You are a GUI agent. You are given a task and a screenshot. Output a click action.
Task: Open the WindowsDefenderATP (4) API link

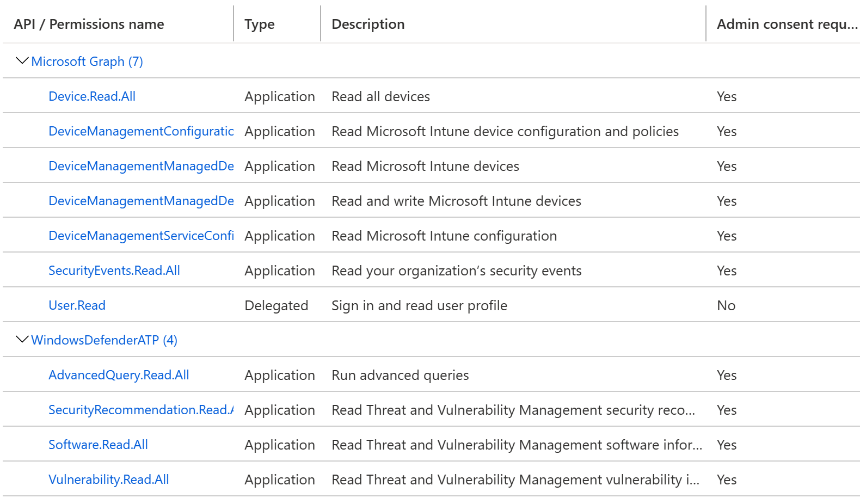tap(104, 340)
